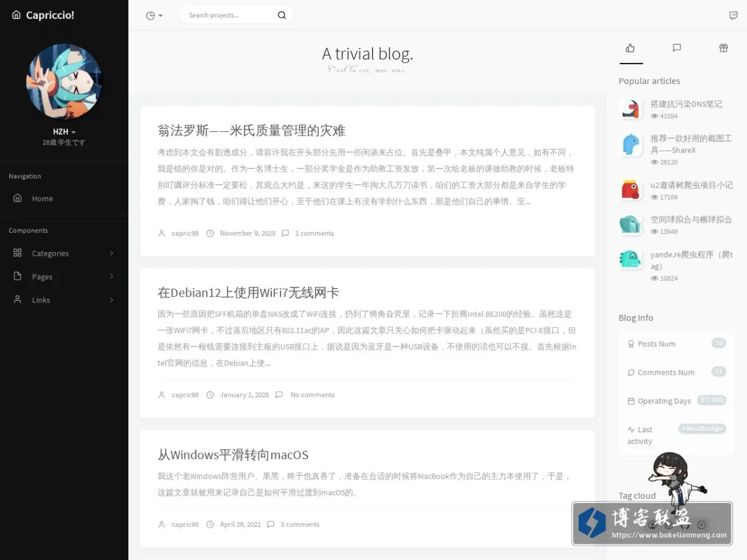Click the comment icon beside '1 comments'
Image resolution: width=747 pixels, height=560 pixels.
point(285,233)
